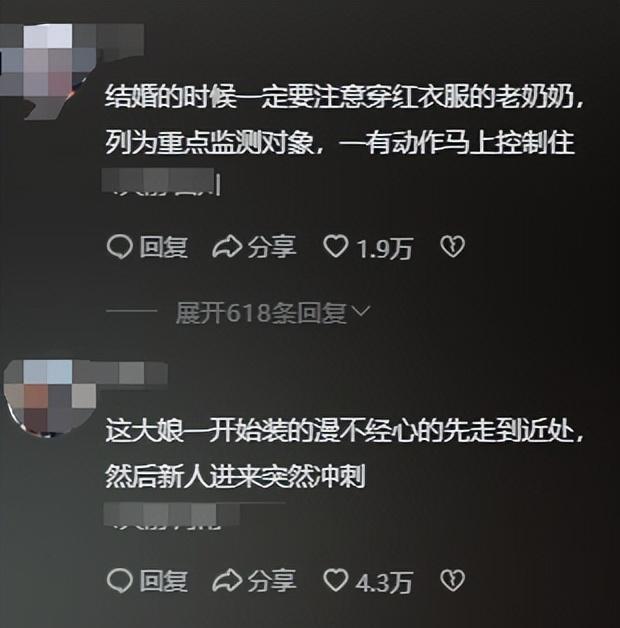Tap the reply bubble icon under the 老奶奶 comment

(x=119, y=247)
